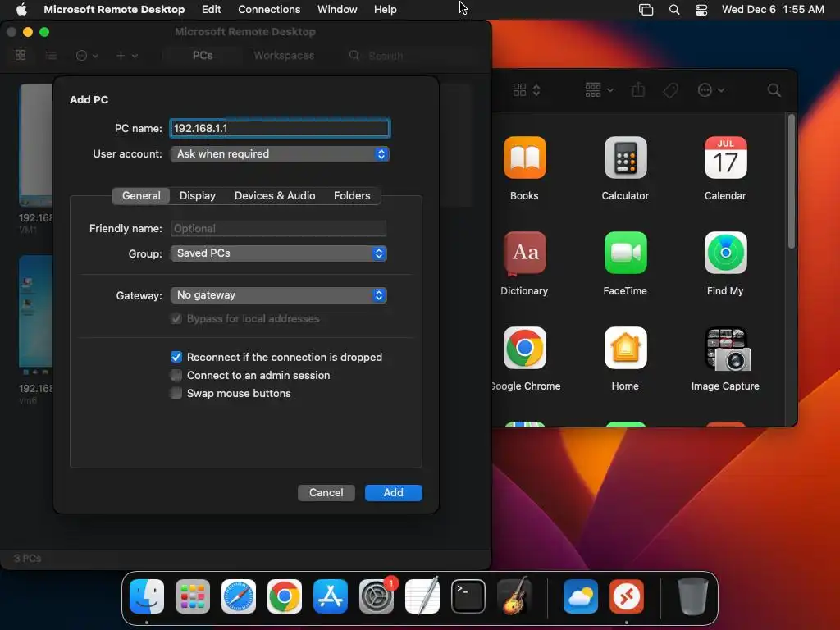Open Spotlight search in menu bar

coord(674,10)
